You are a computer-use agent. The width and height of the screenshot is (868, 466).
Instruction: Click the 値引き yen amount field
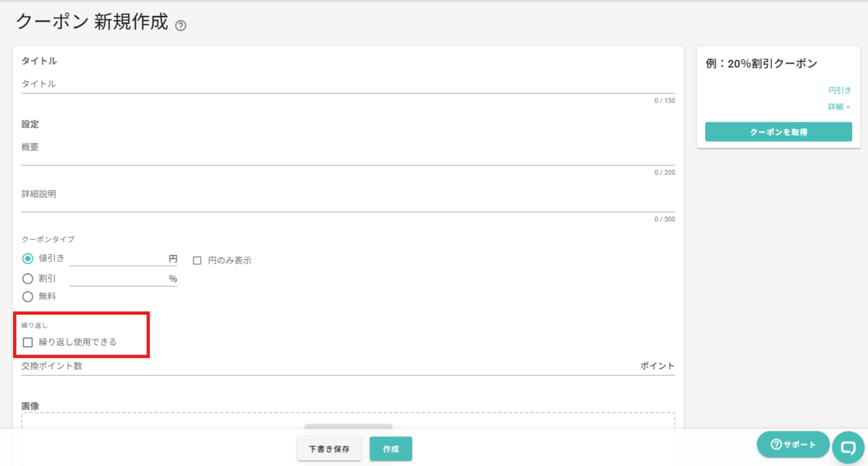117,258
